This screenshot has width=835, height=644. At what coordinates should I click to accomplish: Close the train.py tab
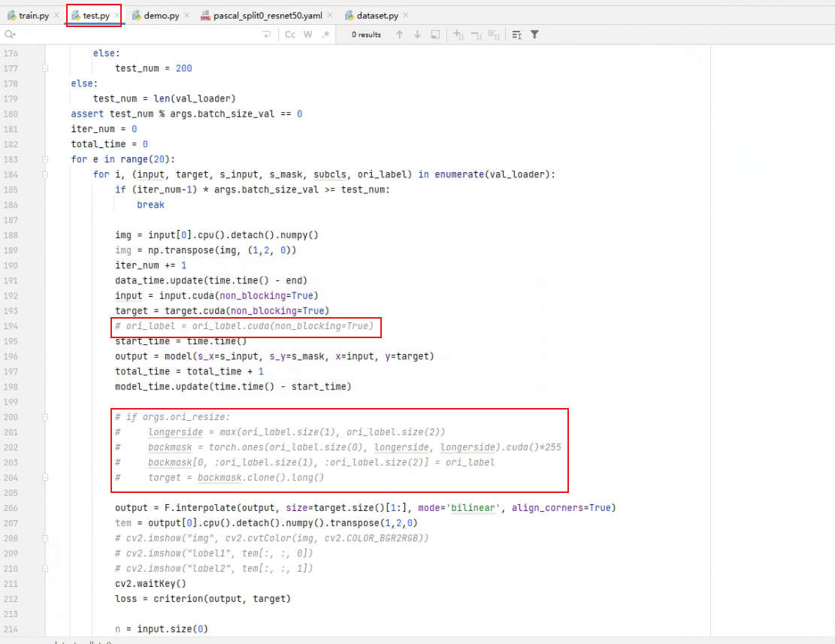coord(56,16)
